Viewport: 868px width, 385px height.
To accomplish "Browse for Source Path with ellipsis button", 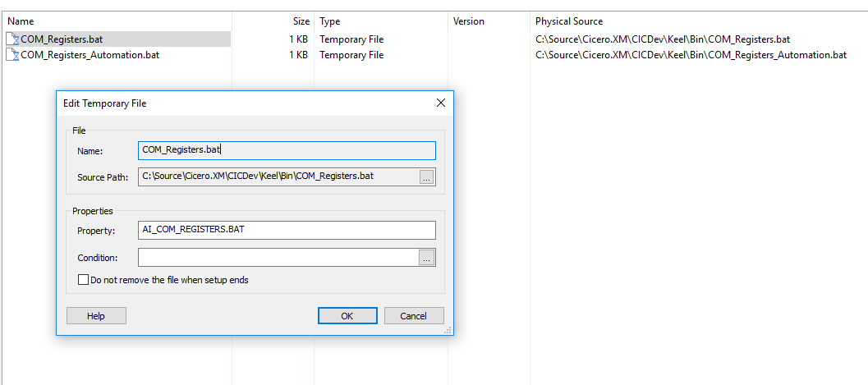I will (426, 177).
